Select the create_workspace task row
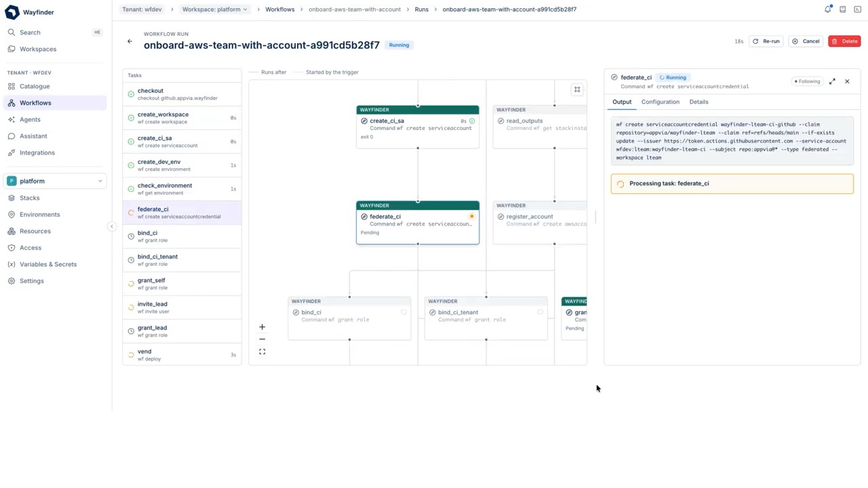This screenshot has height=488, width=868. pos(182,118)
